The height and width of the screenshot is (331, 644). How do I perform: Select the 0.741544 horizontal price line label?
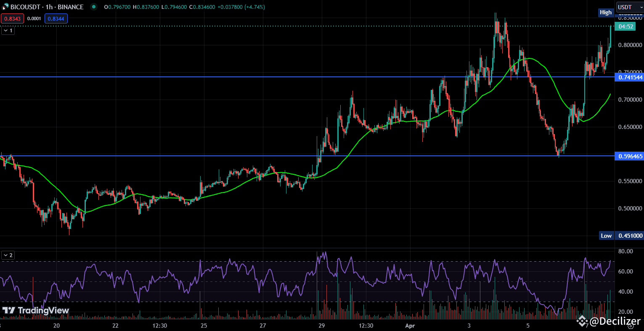tap(630, 77)
